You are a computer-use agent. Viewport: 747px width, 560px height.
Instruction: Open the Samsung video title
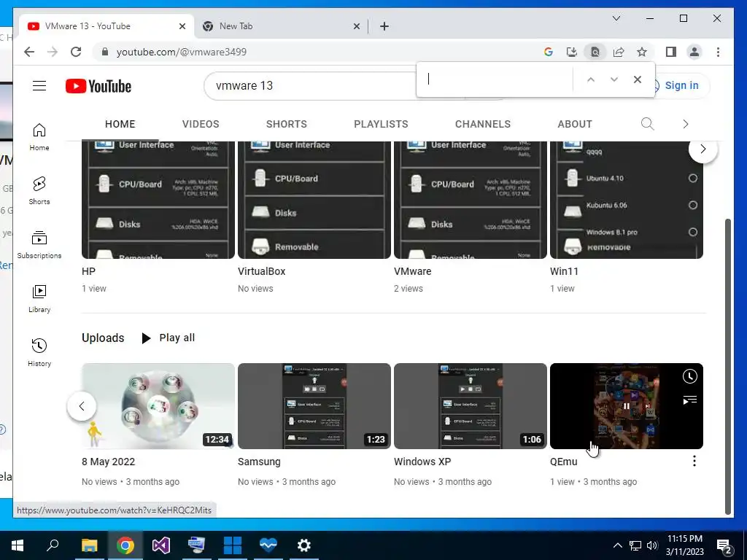pyautogui.click(x=259, y=462)
